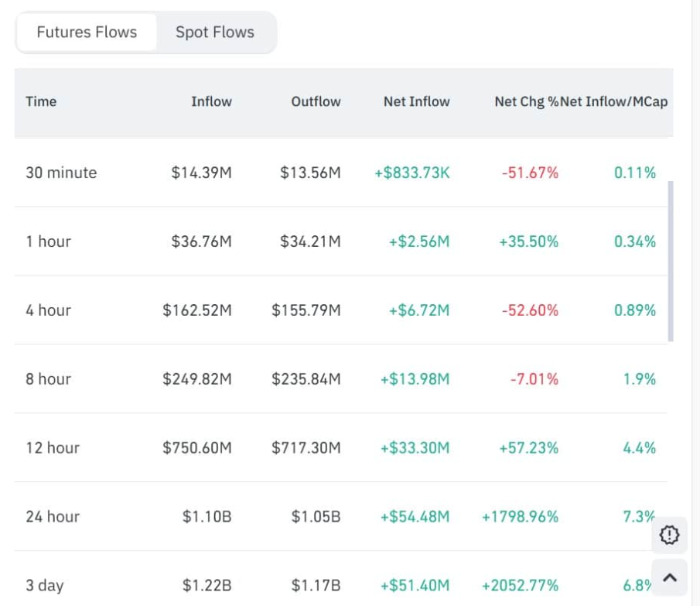This screenshot has height=606, width=700.
Task: Click the 3 day time label
Action: coord(45,586)
